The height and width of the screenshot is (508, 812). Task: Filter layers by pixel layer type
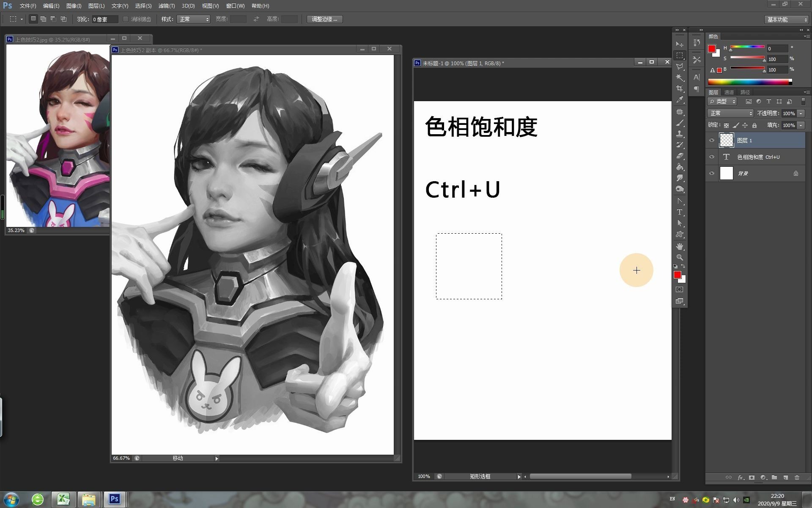point(749,102)
